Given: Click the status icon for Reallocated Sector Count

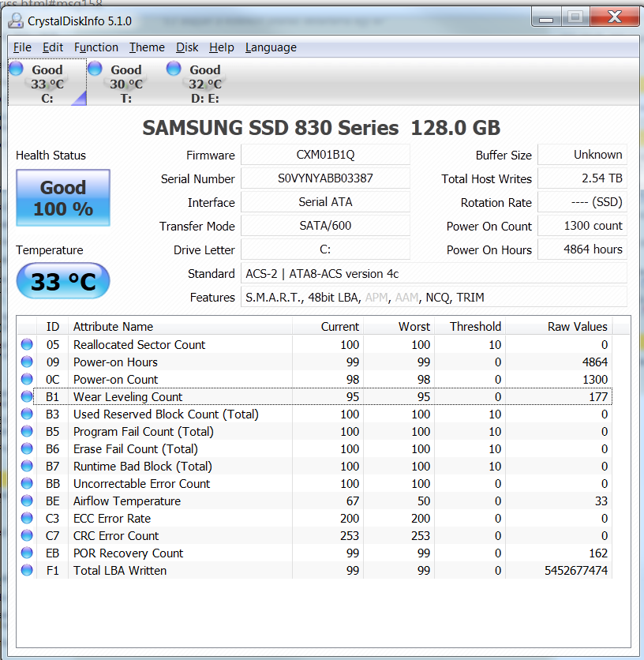Looking at the screenshot, I should (x=27, y=344).
